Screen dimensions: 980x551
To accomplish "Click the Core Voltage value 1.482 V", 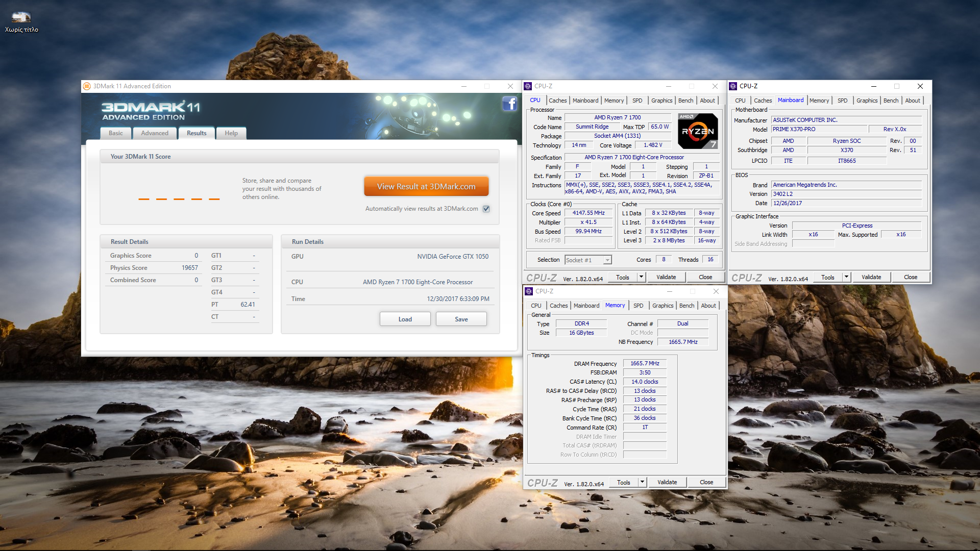I will click(653, 145).
